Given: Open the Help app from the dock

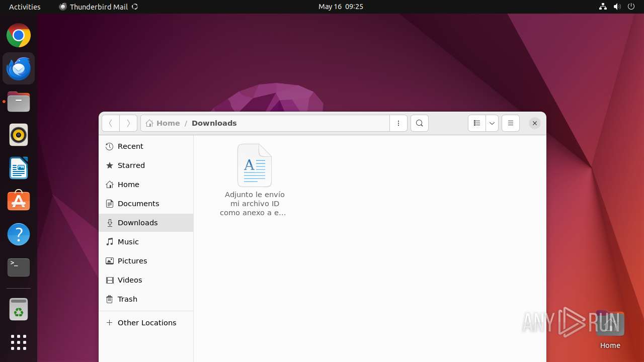Looking at the screenshot, I should pyautogui.click(x=19, y=234).
